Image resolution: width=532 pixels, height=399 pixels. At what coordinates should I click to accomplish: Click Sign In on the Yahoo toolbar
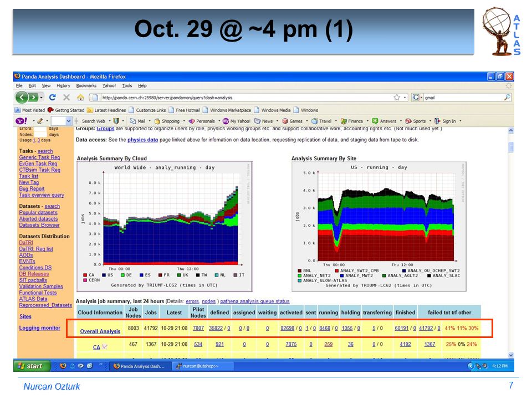(446, 121)
